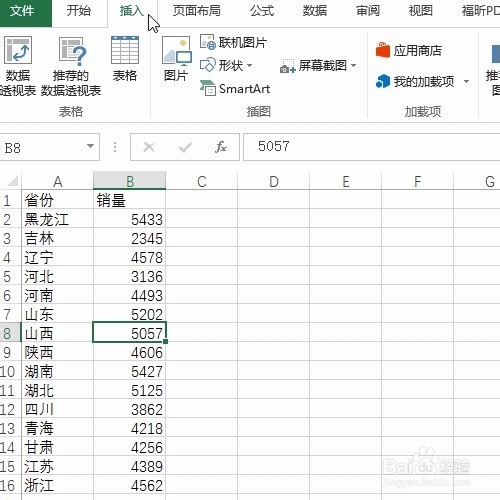Click the 屏幕截图 screenshot tool
This screenshot has width=500, height=500.
[318, 66]
